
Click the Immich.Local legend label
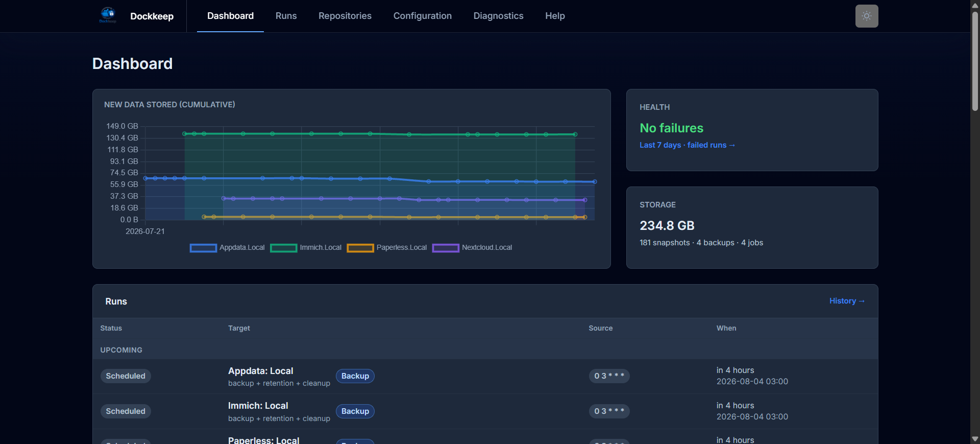(x=321, y=247)
